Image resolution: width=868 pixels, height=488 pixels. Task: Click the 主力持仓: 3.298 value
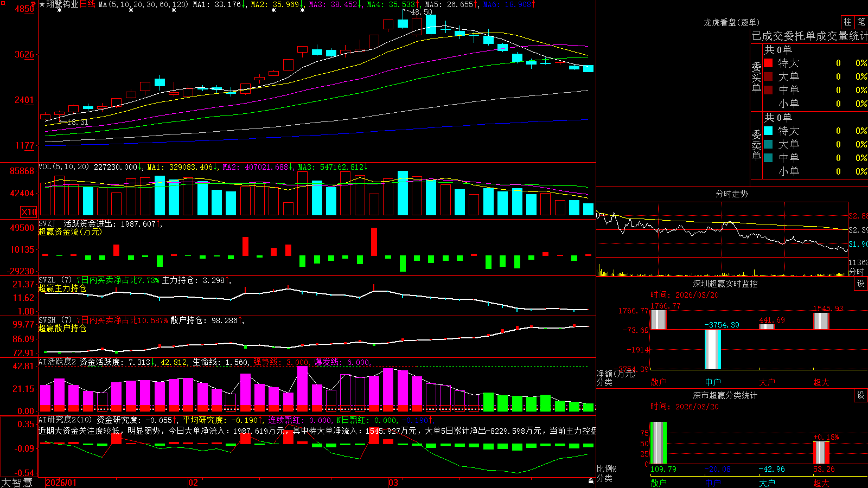[195, 280]
